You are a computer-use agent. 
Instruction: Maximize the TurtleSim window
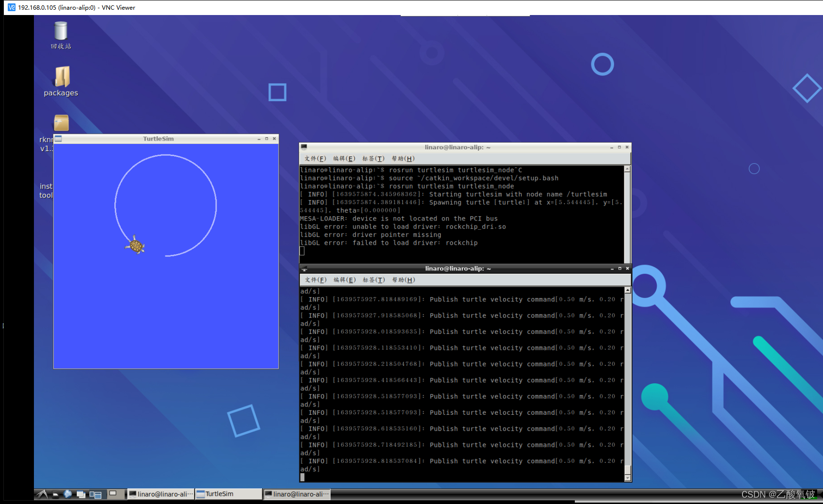pyautogui.click(x=267, y=139)
